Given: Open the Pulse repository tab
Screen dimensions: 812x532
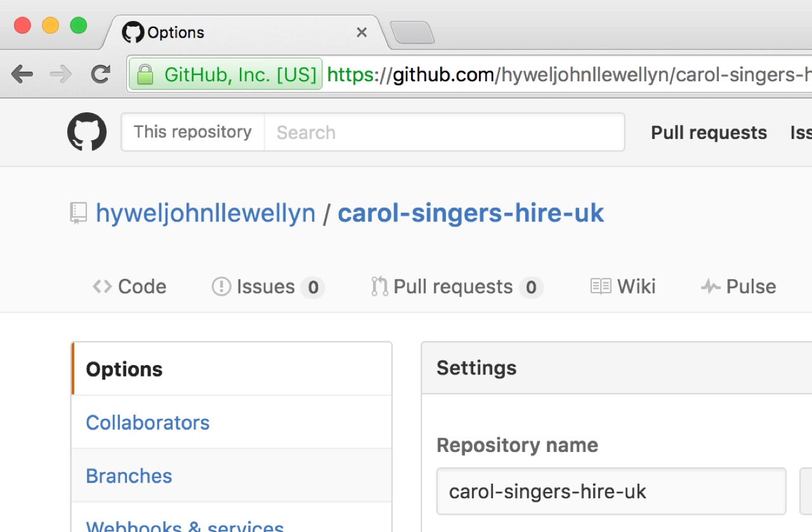Looking at the screenshot, I should click(738, 287).
